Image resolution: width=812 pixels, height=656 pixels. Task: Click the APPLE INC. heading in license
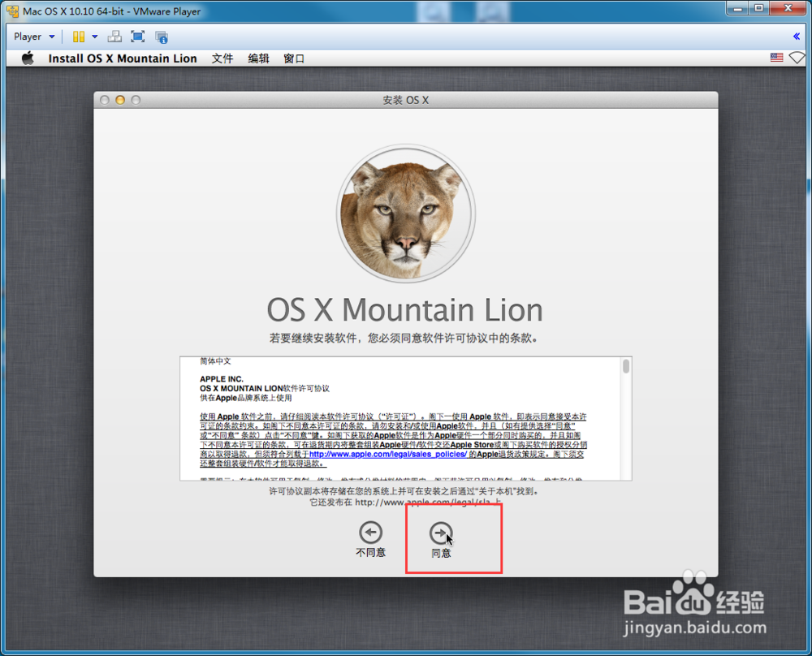click(222, 379)
